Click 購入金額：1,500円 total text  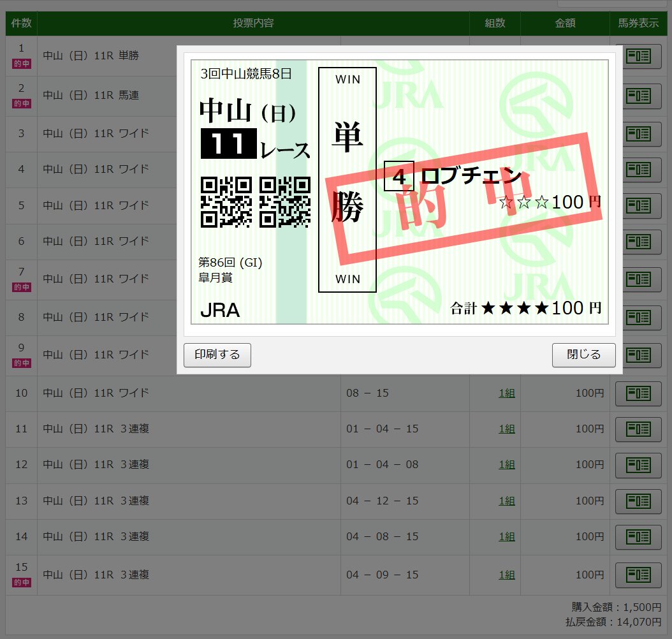coord(617,607)
